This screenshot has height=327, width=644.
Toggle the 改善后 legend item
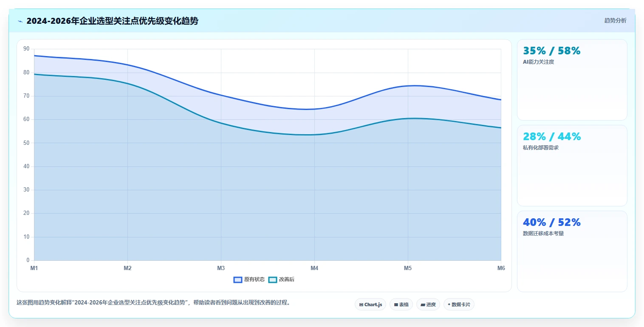click(x=282, y=279)
